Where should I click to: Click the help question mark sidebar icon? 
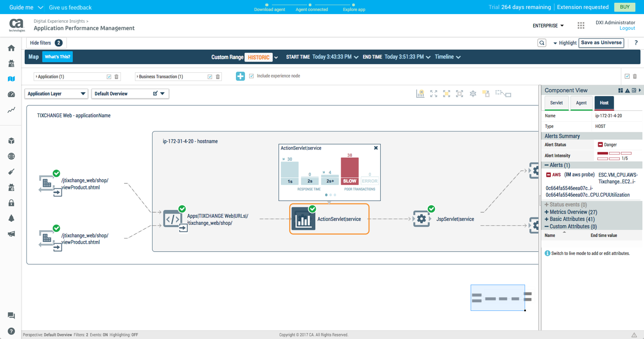point(11,331)
